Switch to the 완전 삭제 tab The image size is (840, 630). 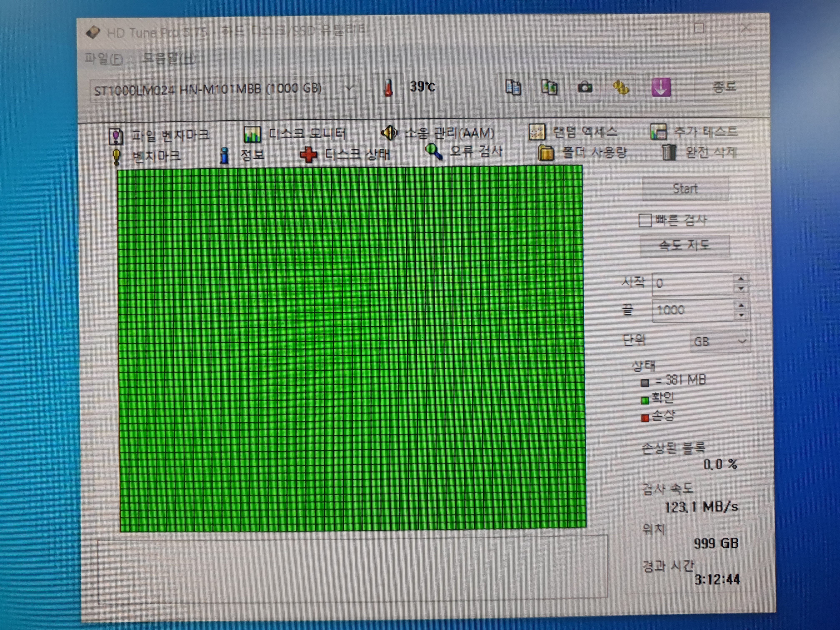[x=700, y=152]
